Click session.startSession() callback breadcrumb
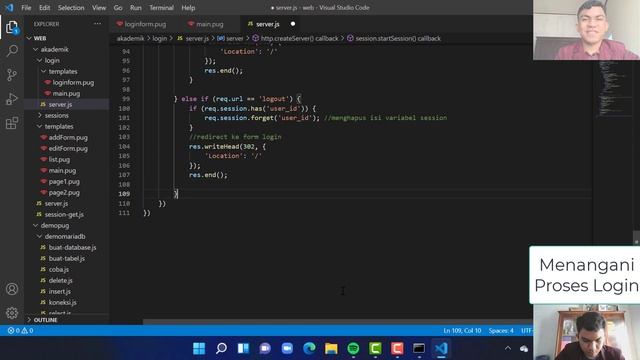 pyautogui.click(x=394, y=38)
